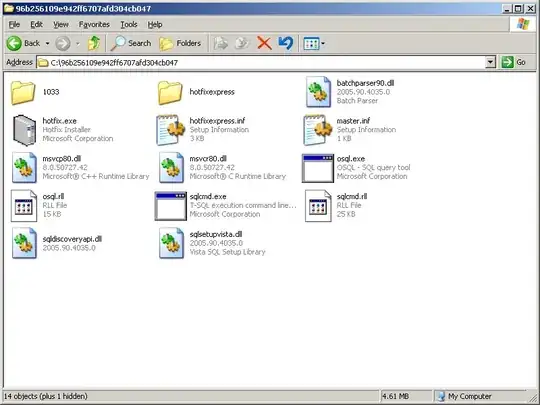The image size is (540, 405).
Task: Select the msvcr80.dll file icon
Action: [x=171, y=167]
